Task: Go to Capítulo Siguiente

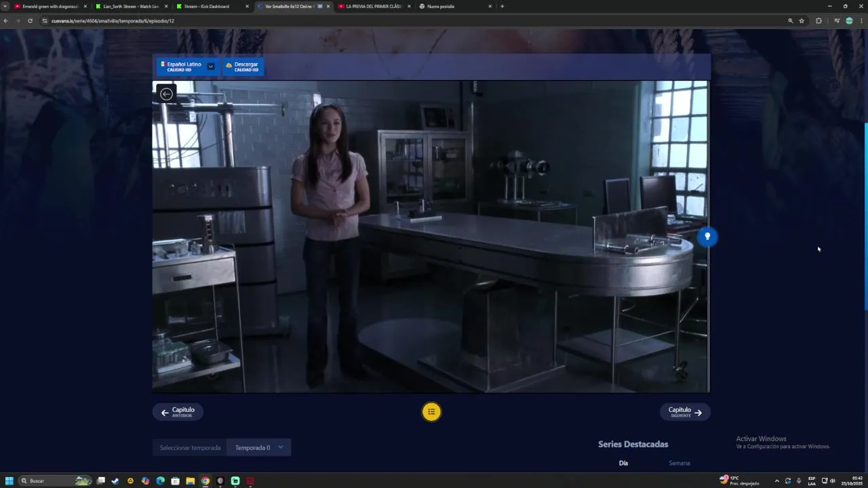Action: 685,411
